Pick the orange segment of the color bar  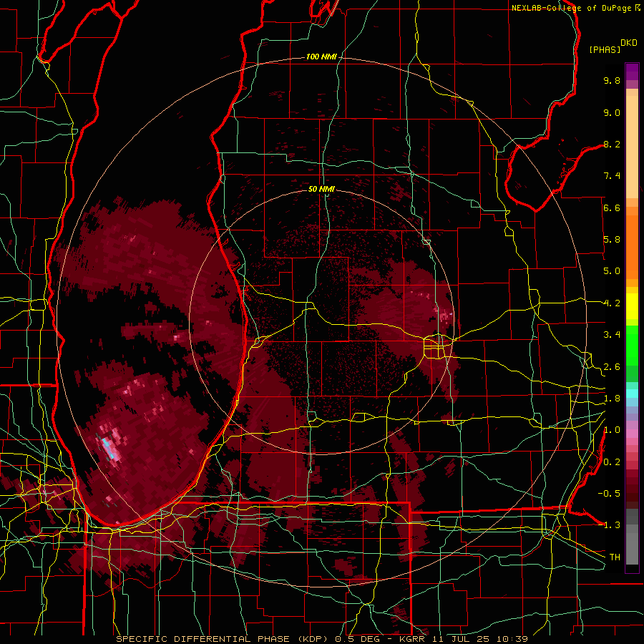click(x=632, y=246)
